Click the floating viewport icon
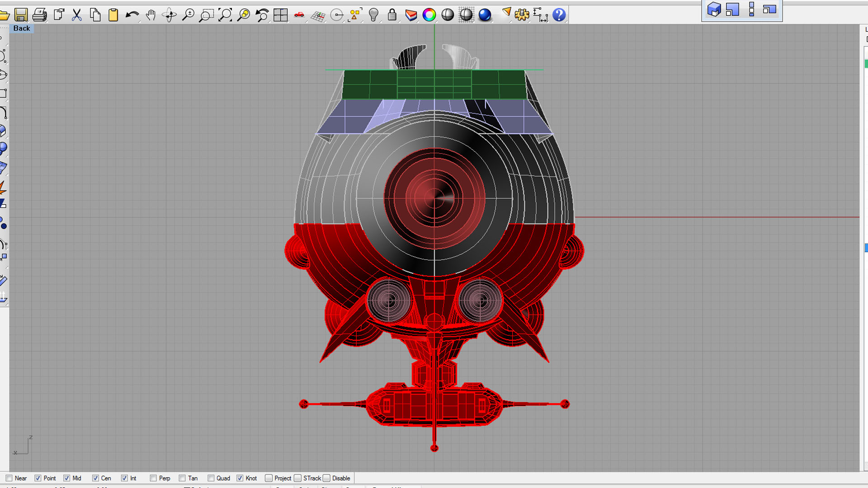The image size is (868, 488). coord(769,9)
